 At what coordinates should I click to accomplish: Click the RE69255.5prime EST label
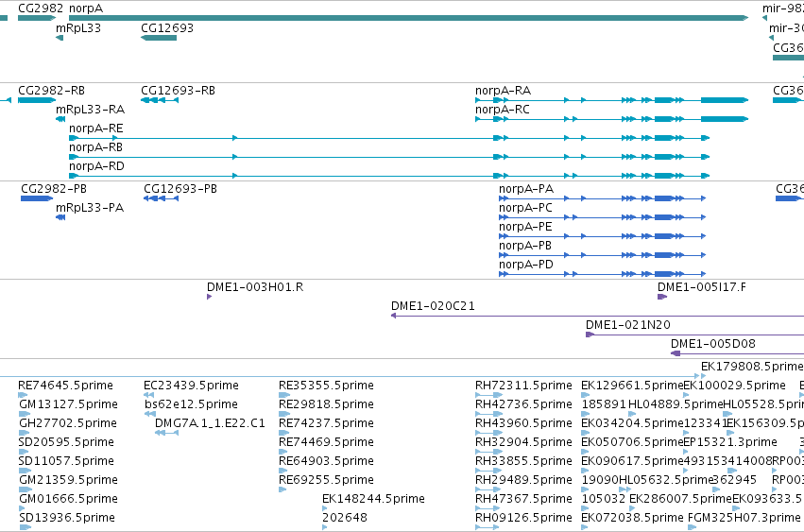(x=326, y=480)
